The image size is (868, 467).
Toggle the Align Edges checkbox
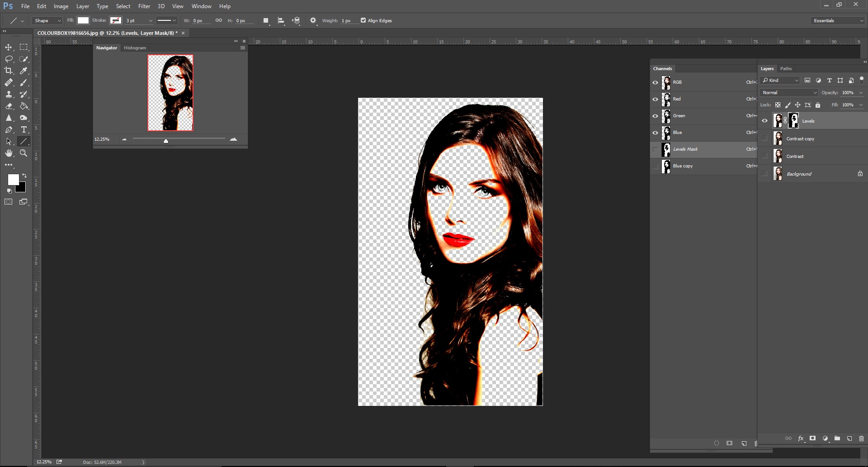click(363, 20)
